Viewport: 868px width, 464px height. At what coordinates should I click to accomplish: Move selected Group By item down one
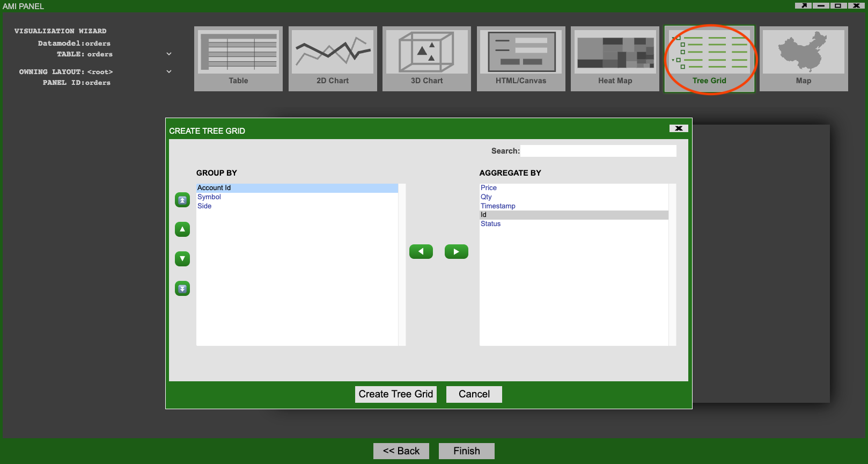coord(182,259)
